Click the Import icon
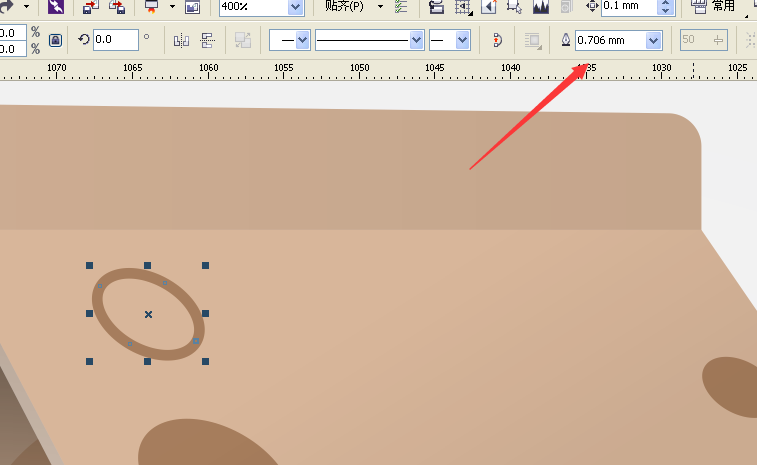Viewport: 757px width, 465px height. [x=90, y=6]
